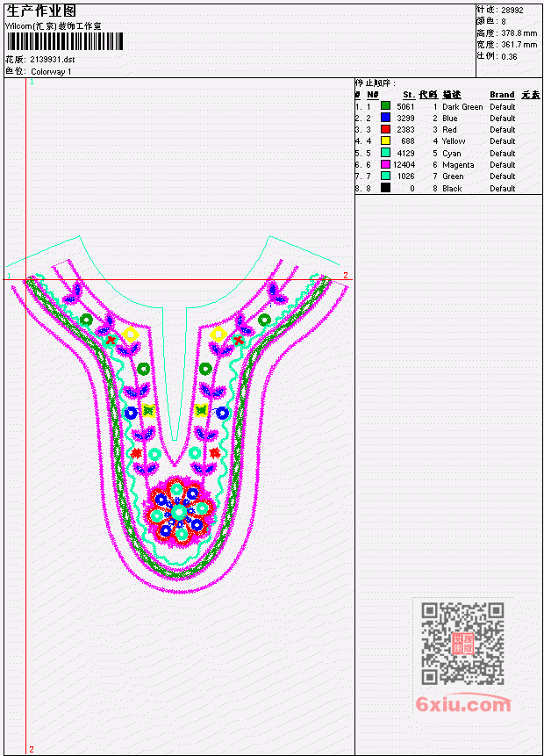Image resolution: width=544 pixels, height=756 pixels.
Task: Pick the Green color swatch in row 7
Action: [385, 176]
